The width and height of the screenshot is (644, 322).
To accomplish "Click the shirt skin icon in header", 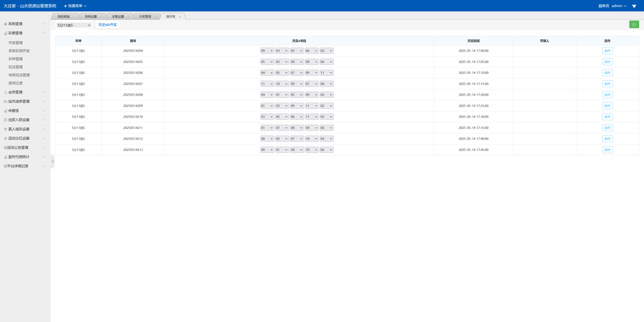I will (x=634, y=6).
